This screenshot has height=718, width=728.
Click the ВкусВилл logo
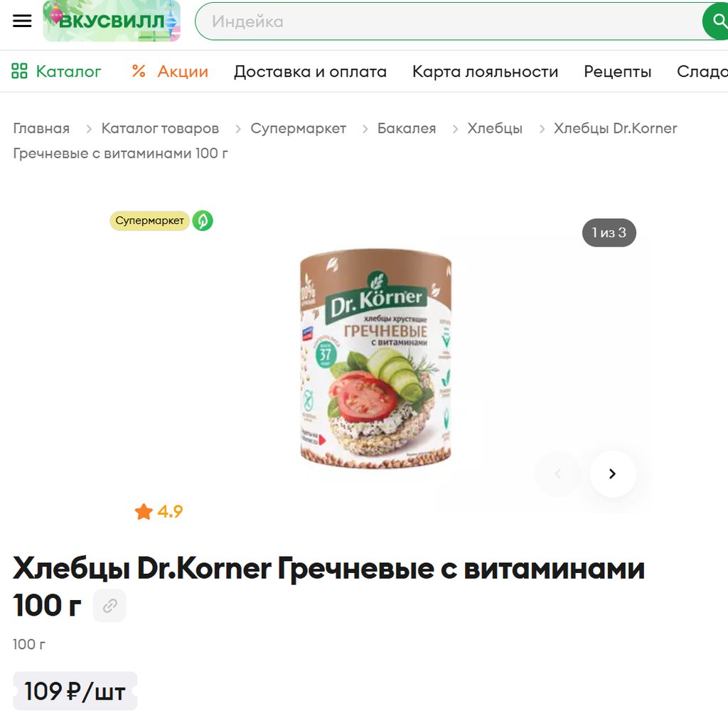click(112, 21)
